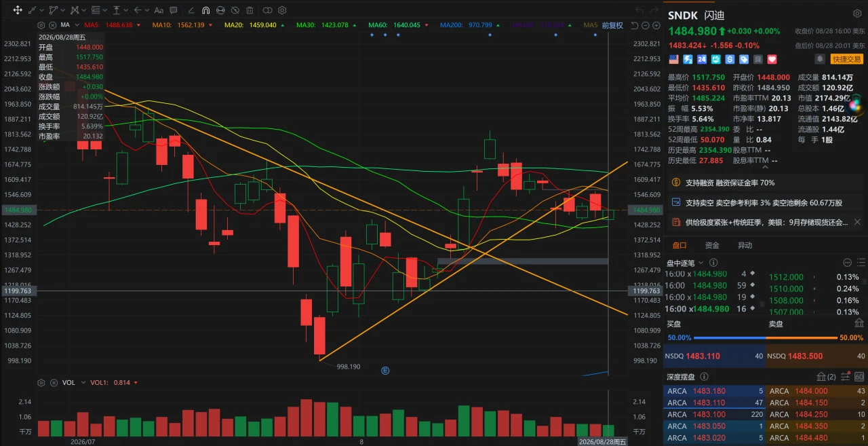Click the dollar sign badge icon
Screen dimensions: 868x446
(730, 60)
